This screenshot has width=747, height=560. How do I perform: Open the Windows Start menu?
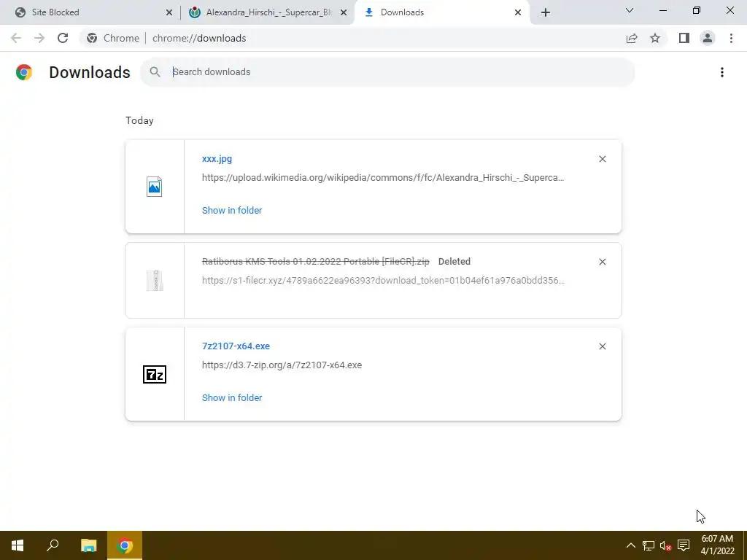(x=18, y=545)
